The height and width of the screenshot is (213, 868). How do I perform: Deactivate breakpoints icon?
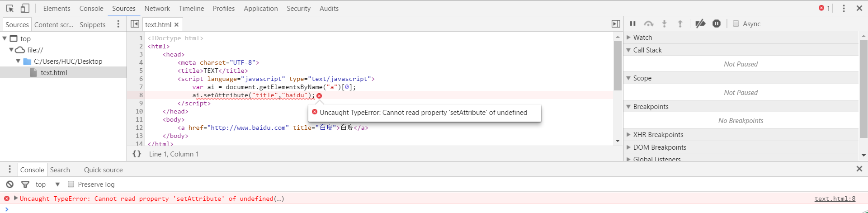click(700, 24)
